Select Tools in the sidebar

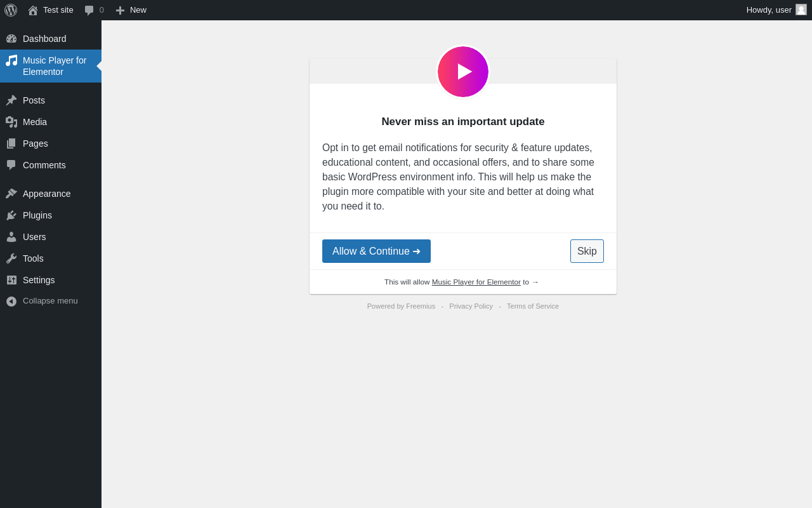(x=51, y=258)
